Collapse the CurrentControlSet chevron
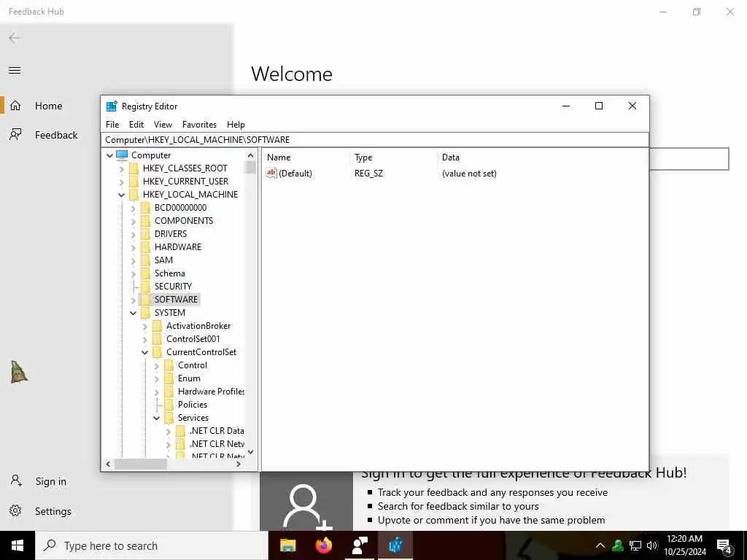The image size is (747, 560). click(145, 352)
